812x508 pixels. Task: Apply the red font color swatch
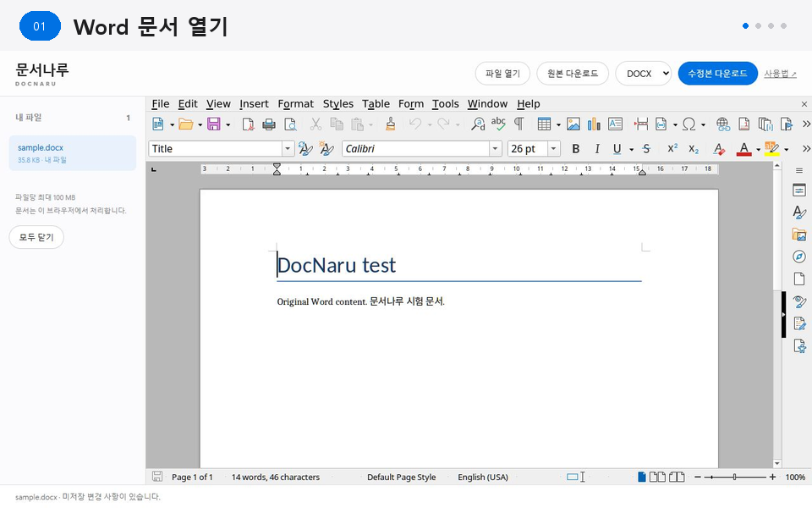[743, 149]
